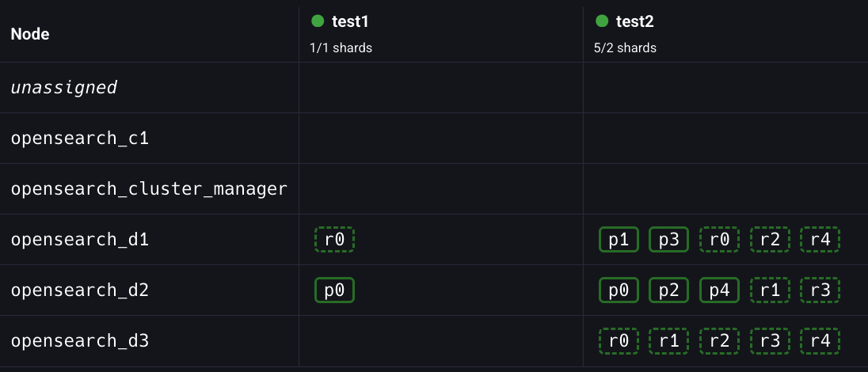Select p0 primary shard of test1 on opensearch_d2
The width and height of the screenshot is (868, 372).
click(x=334, y=290)
